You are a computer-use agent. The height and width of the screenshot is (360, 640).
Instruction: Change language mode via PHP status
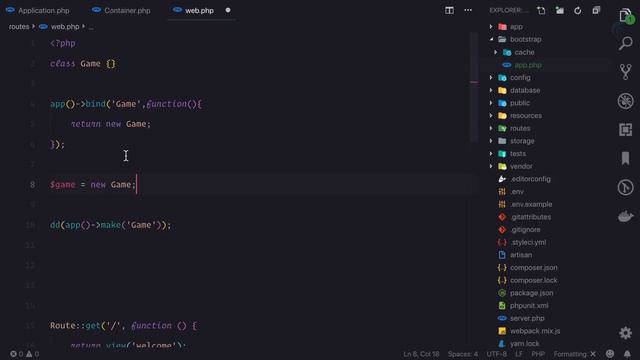click(x=538, y=354)
